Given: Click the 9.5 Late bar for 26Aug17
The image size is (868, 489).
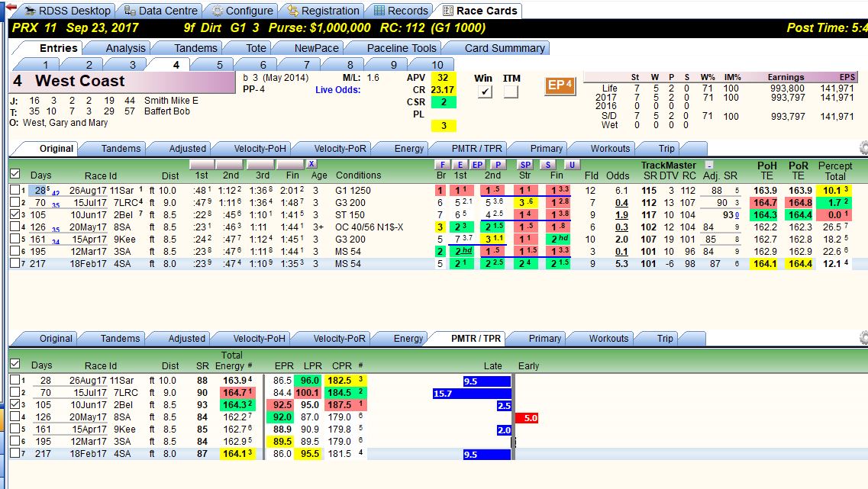Looking at the screenshot, I should coord(486,381).
